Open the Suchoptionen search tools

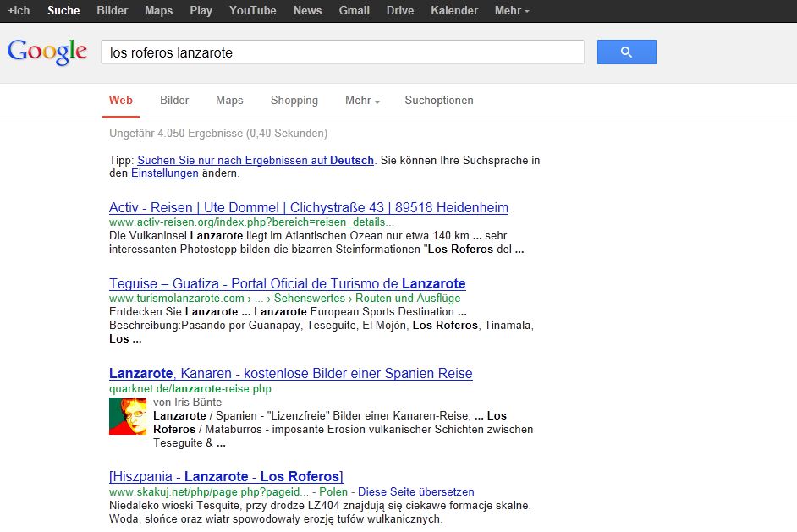439,101
